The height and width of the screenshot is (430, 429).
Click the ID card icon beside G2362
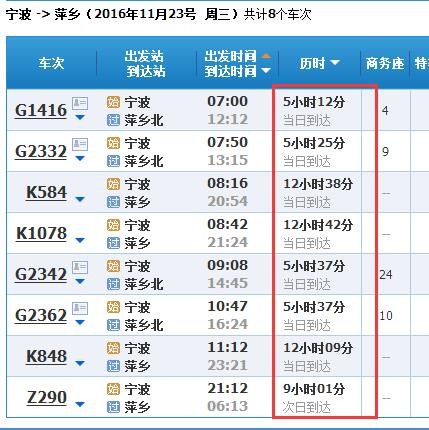pyautogui.click(x=80, y=308)
